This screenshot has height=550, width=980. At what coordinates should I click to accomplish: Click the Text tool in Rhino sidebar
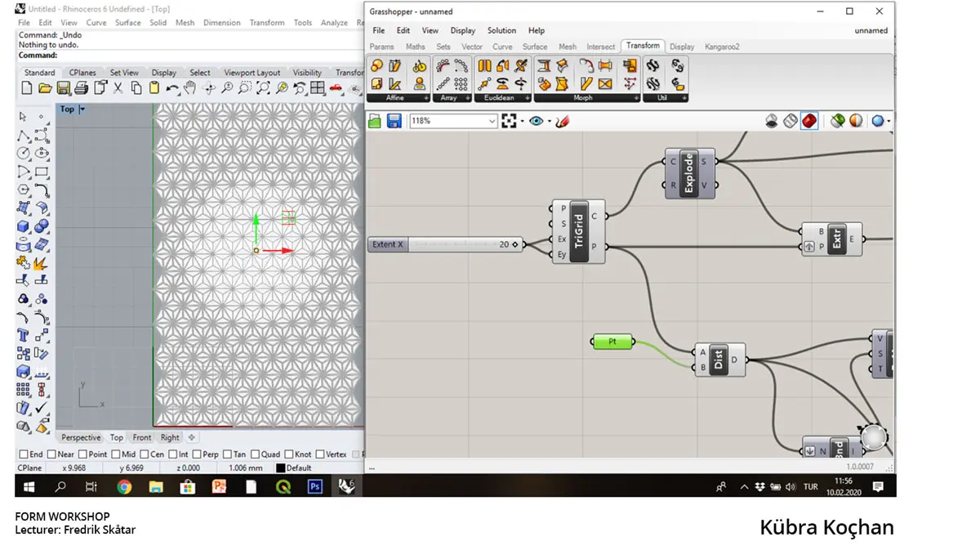point(24,335)
